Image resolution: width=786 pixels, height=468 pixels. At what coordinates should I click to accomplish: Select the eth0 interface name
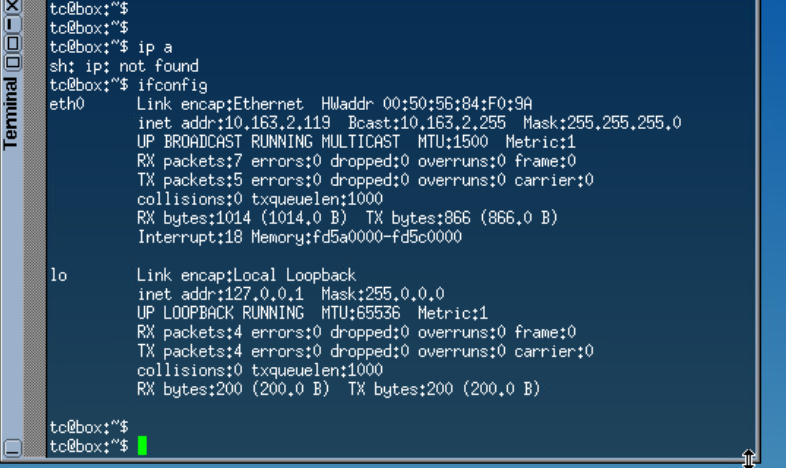[x=66, y=104]
